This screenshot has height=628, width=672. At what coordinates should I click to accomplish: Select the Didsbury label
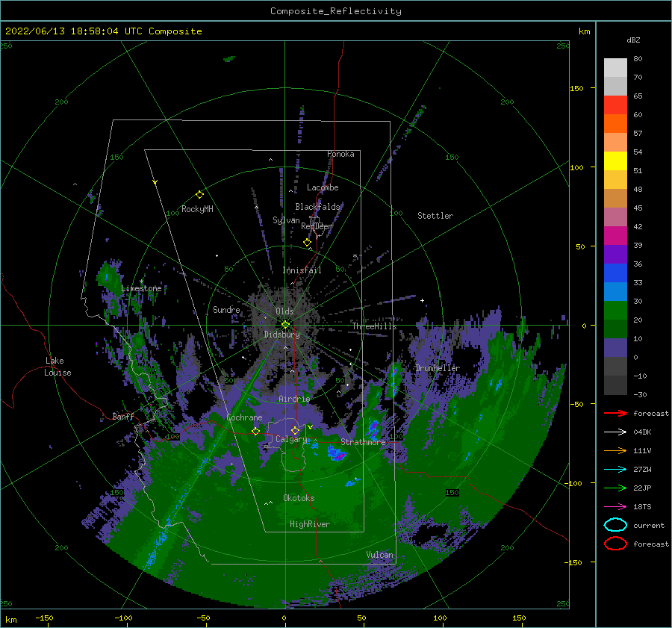(x=281, y=335)
